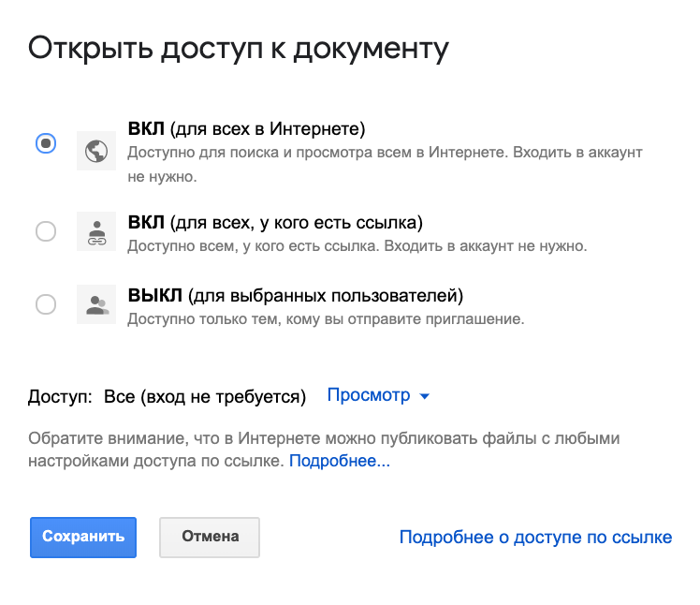The width and height of the screenshot is (700, 605).
Task: Click the 'ВЫКЛ (для выбранных пользователей)' title
Action: click(x=296, y=295)
